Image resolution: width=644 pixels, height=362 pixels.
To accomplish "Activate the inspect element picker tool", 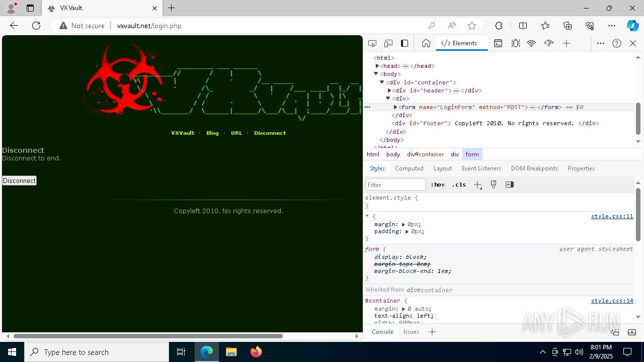I will (372, 43).
